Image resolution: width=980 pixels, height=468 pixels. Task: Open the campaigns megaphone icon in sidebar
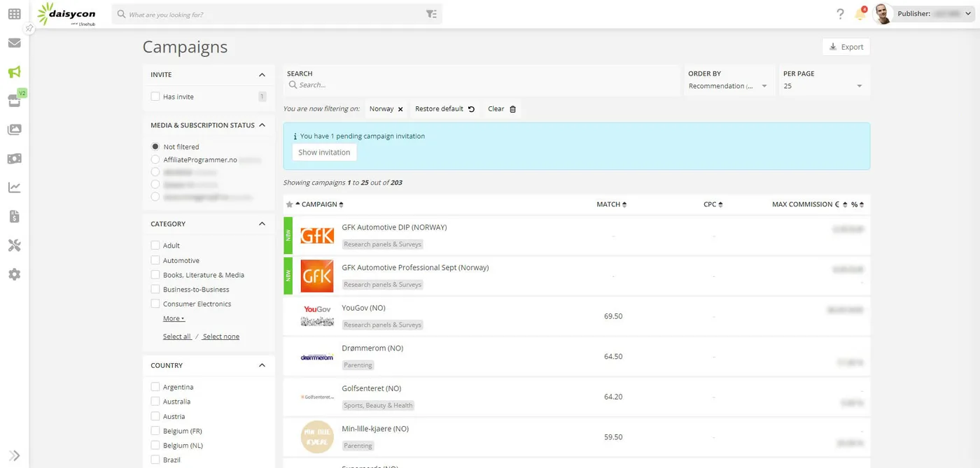point(14,71)
